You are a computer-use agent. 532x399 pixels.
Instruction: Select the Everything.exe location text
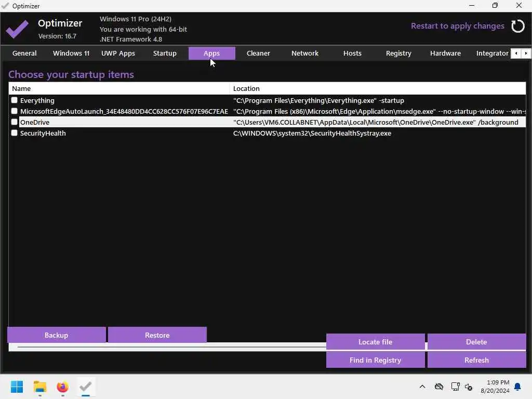(318, 100)
